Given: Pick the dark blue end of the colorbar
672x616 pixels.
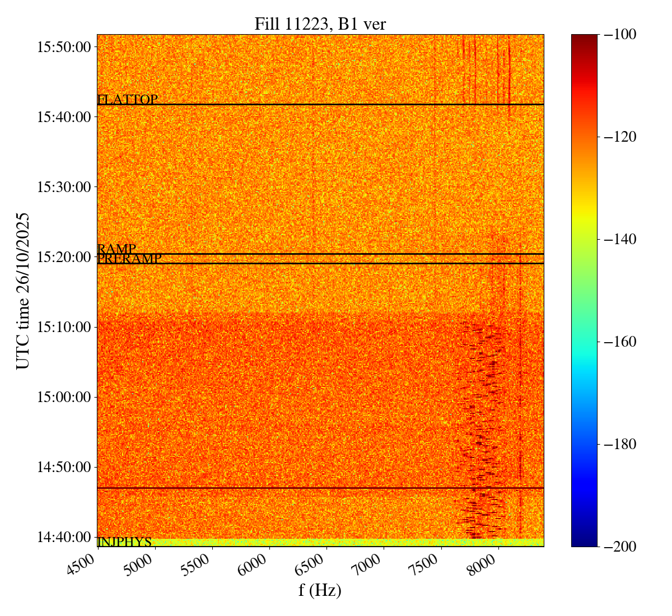Looking at the screenshot, I should coord(584,542).
